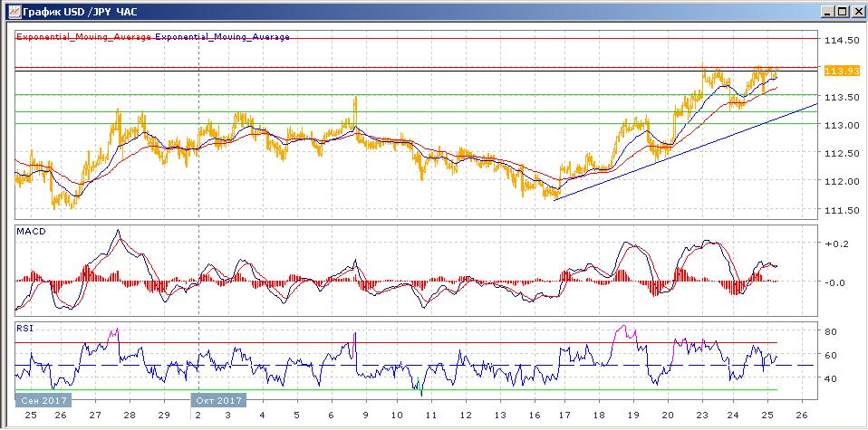Click the 40 level on RSI scale
The width and height of the screenshot is (868, 430).
point(828,378)
